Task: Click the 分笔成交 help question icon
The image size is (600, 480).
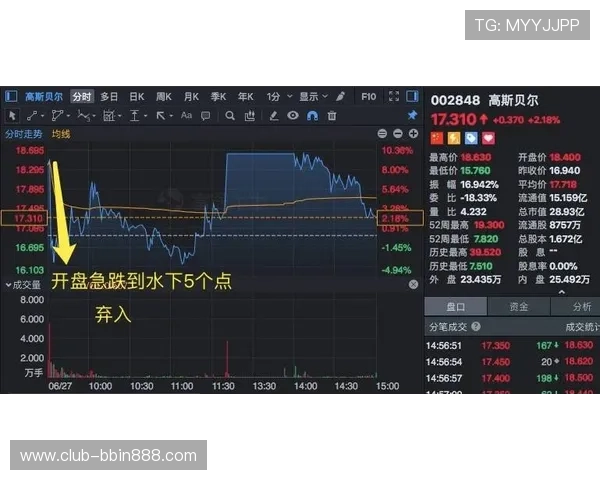Action: [x=476, y=327]
